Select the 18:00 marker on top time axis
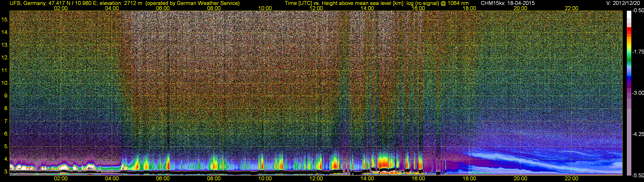This screenshot has width=644, height=182. 469,8
